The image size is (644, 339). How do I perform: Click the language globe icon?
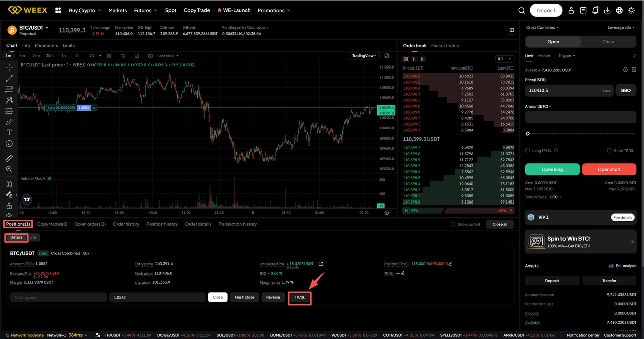pos(619,10)
